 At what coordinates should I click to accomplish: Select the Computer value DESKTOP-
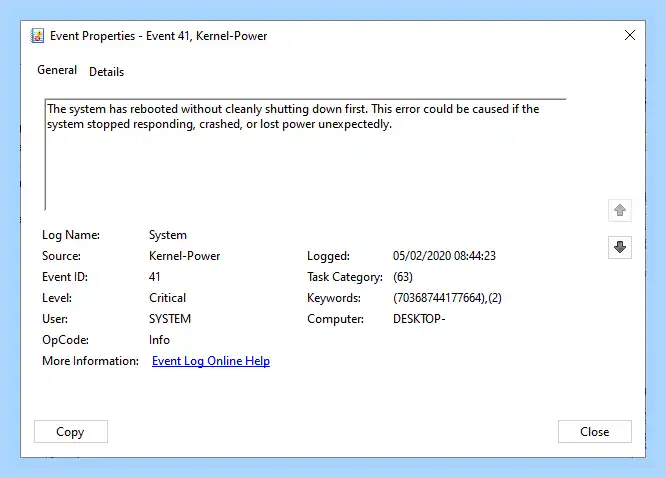pos(419,319)
